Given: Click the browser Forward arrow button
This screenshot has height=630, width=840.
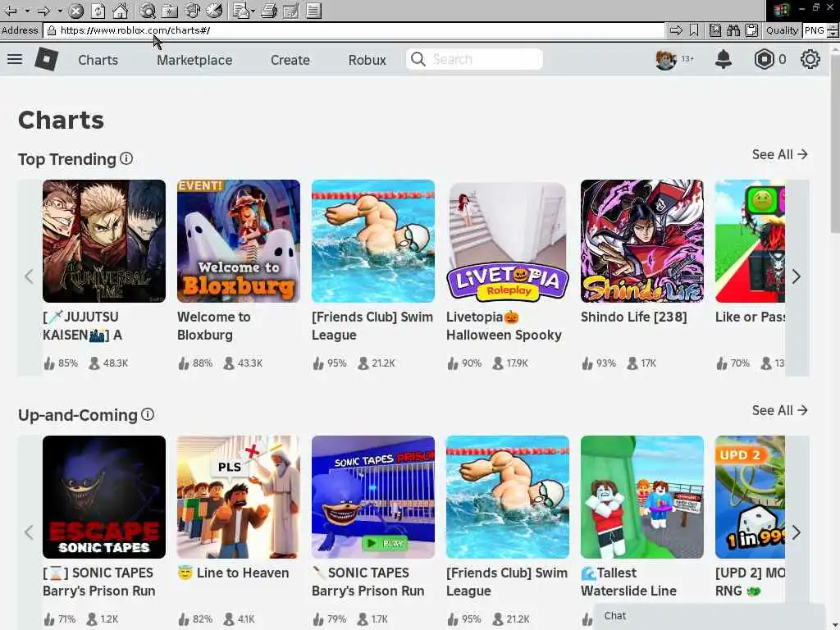Looking at the screenshot, I should click(x=44, y=10).
